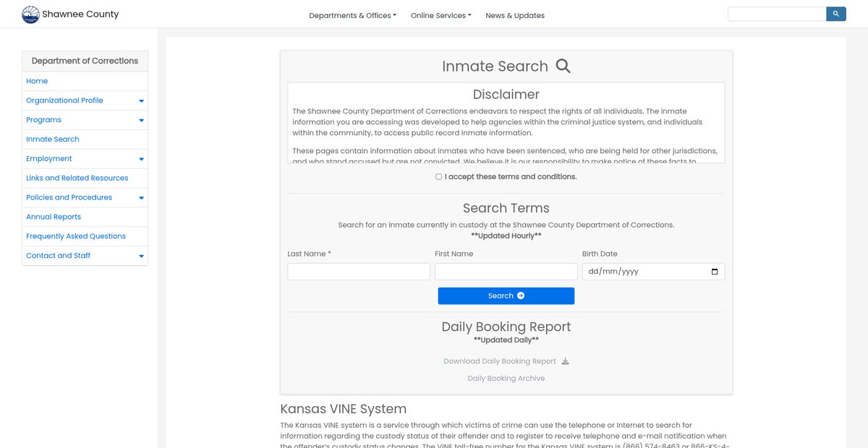Click the blue Search button
The height and width of the screenshot is (448, 868).
click(x=506, y=296)
